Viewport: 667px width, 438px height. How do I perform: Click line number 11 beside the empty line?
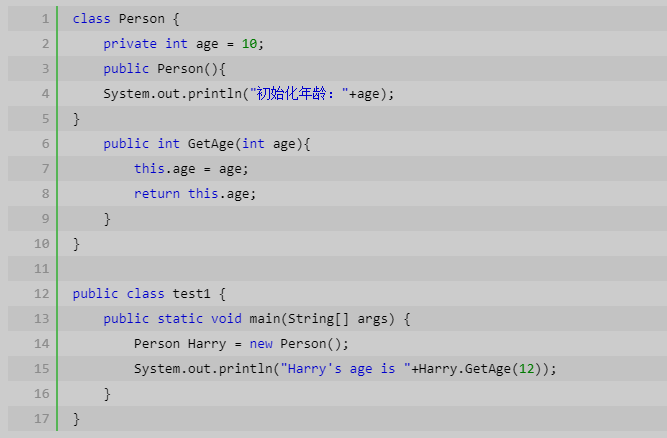point(41,269)
